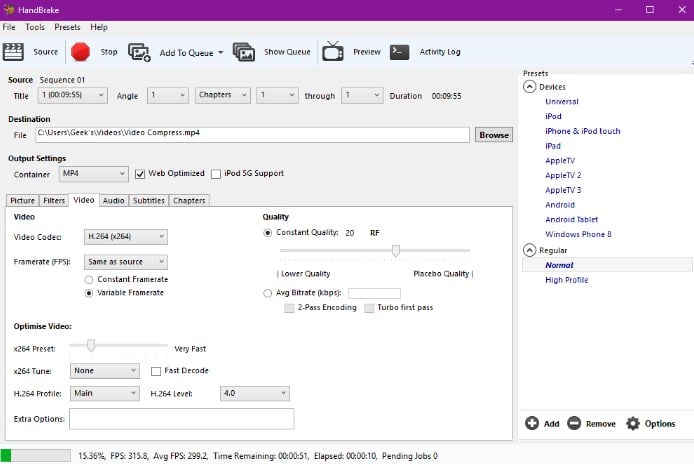Open the Help menu
Image resolution: width=694 pixels, height=464 pixels.
(99, 27)
